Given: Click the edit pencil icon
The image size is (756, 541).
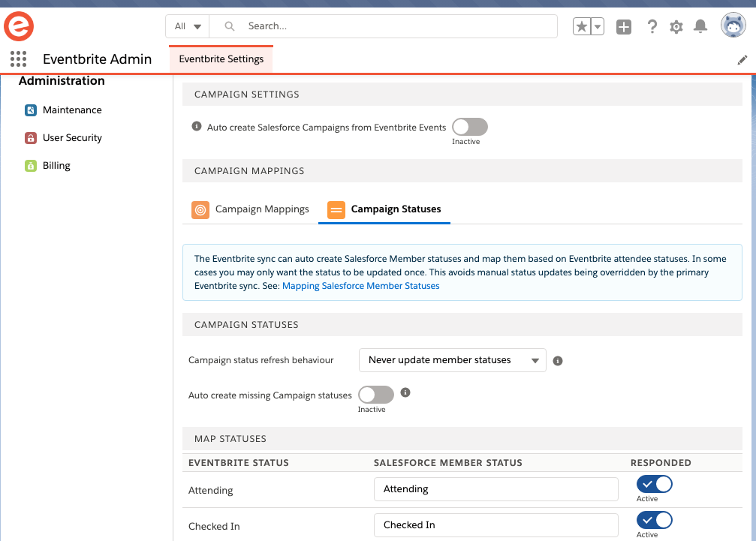Looking at the screenshot, I should pos(742,60).
